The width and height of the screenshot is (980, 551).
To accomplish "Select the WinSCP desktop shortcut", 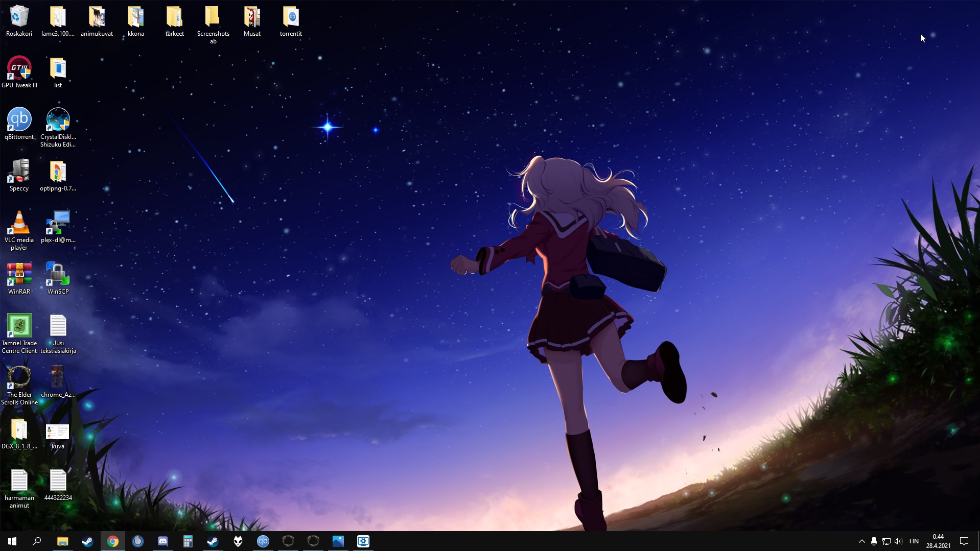I will (58, 278).
